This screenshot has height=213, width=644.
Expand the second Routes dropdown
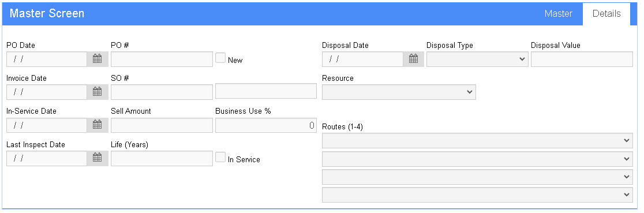pos(477,159)
